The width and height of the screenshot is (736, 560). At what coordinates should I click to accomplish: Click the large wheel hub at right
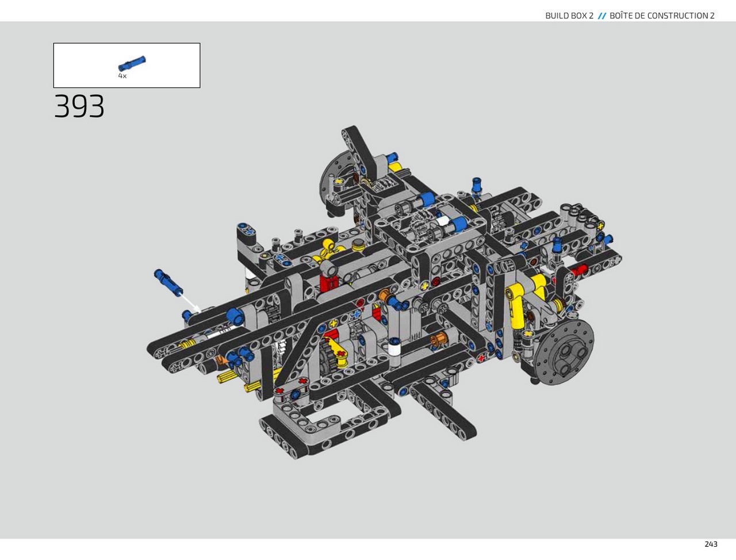tap(563, 352)
